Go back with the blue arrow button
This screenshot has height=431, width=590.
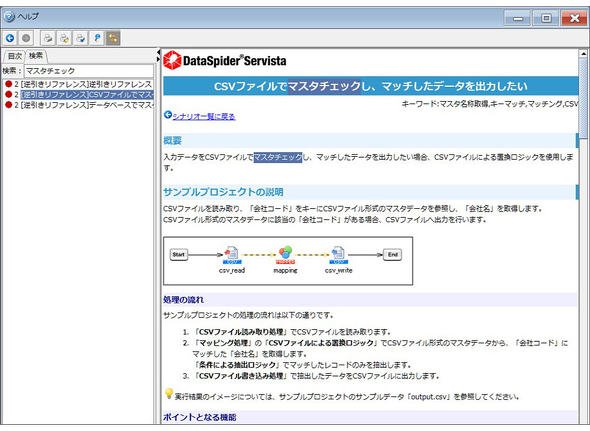(x=10, y=38)
